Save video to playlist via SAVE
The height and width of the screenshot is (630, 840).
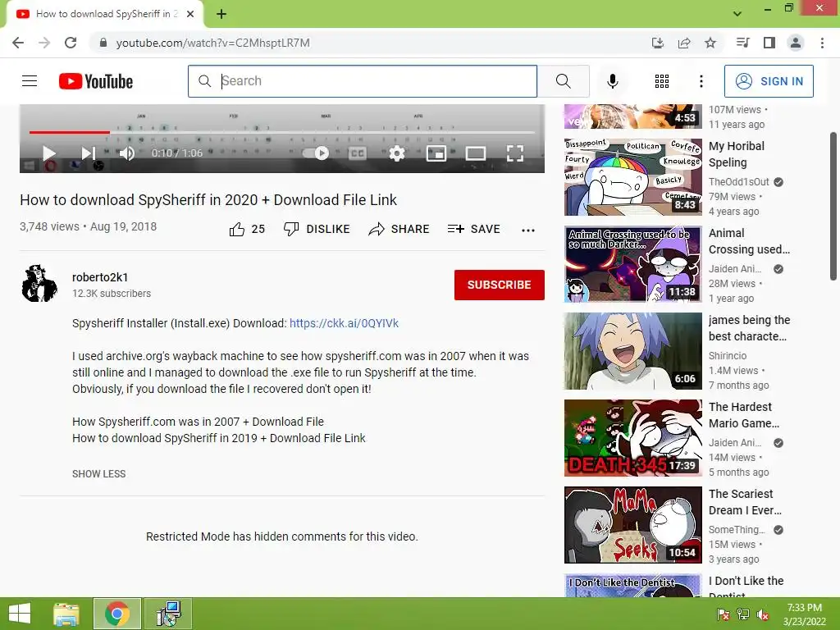(x=474, y=230)
